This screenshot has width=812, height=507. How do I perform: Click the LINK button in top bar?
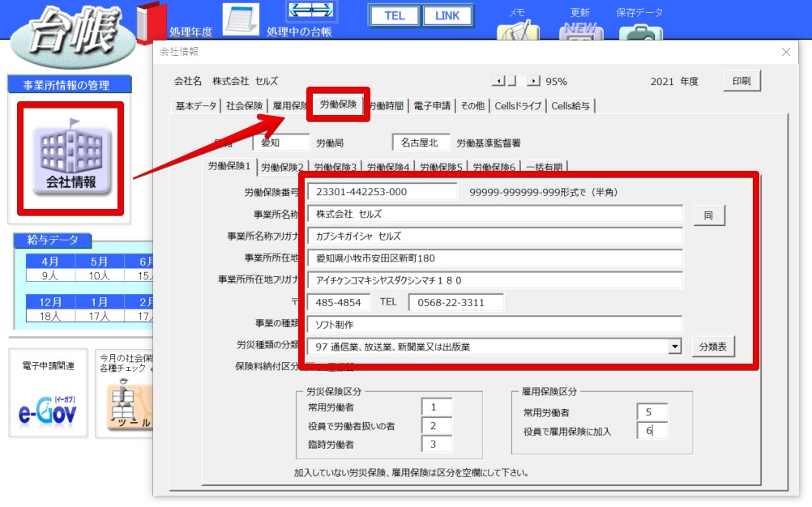(447, 15)
